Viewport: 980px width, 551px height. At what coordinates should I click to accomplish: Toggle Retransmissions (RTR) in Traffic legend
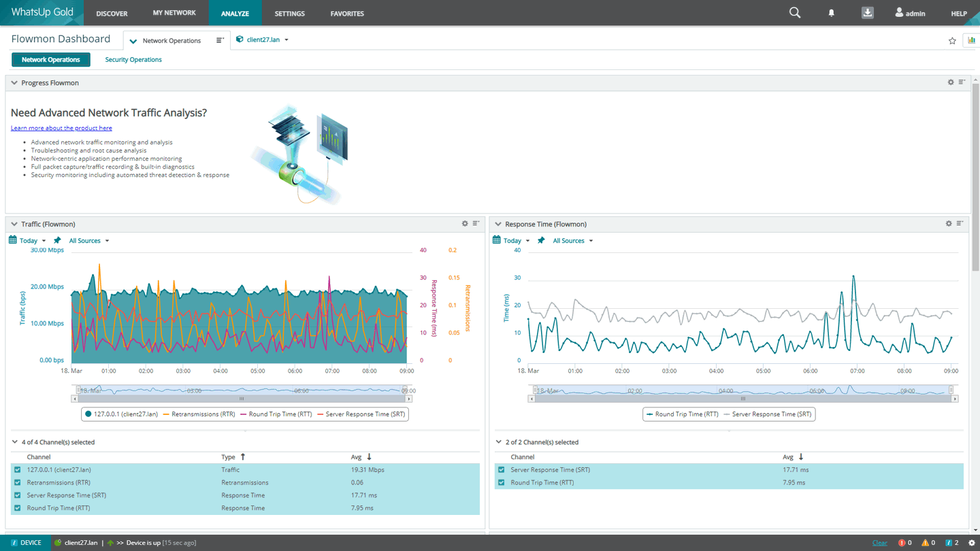199,414
